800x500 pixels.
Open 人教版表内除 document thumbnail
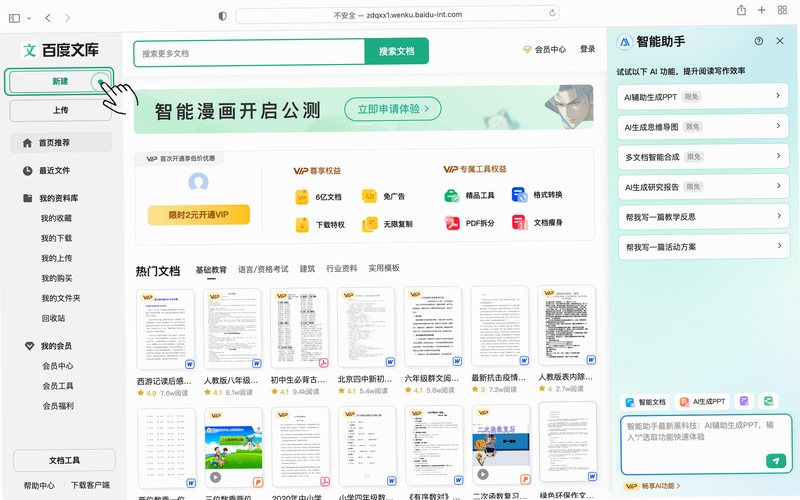(x=567, y=326)
